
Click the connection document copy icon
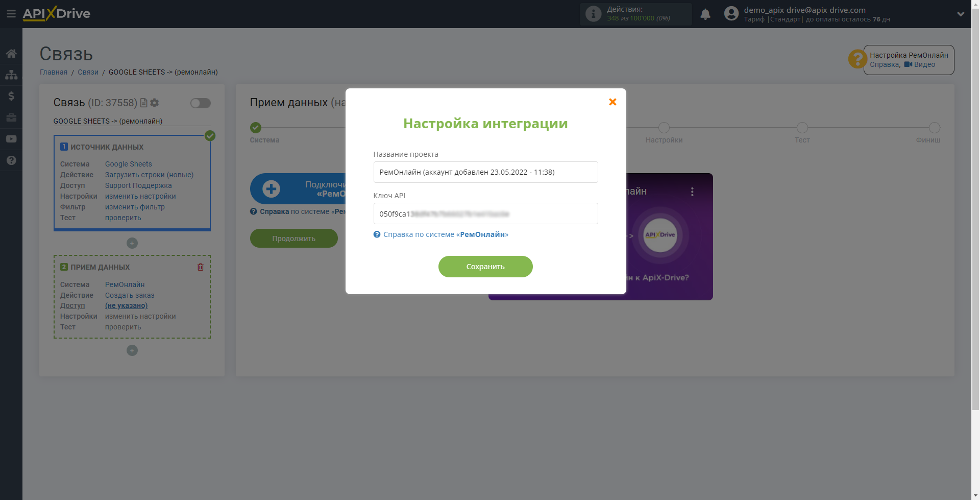pyautogui.click(x=143, y=103)
